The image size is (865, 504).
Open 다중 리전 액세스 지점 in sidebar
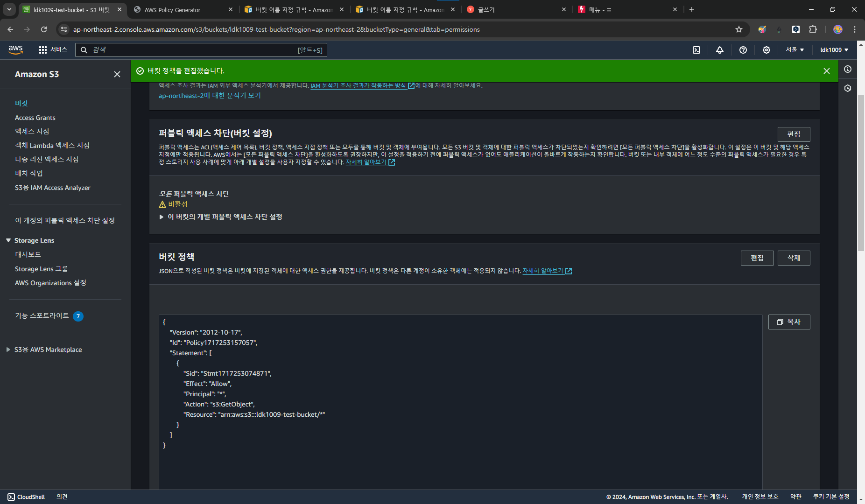[47, 160]
